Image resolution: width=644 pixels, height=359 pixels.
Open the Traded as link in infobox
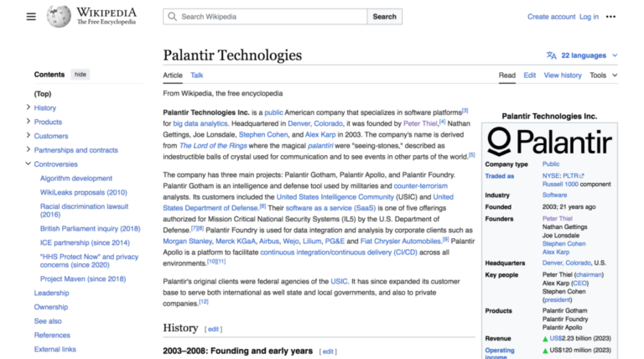tap(500, 176)
